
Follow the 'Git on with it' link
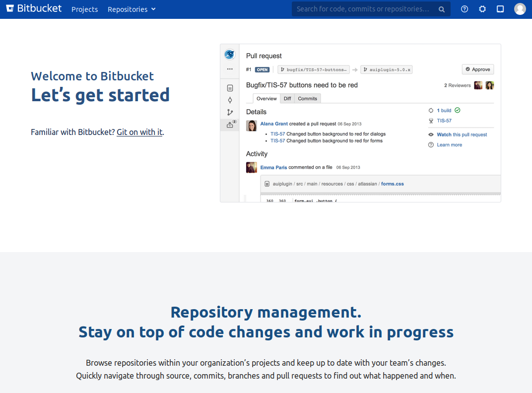(x=139, y=132)
